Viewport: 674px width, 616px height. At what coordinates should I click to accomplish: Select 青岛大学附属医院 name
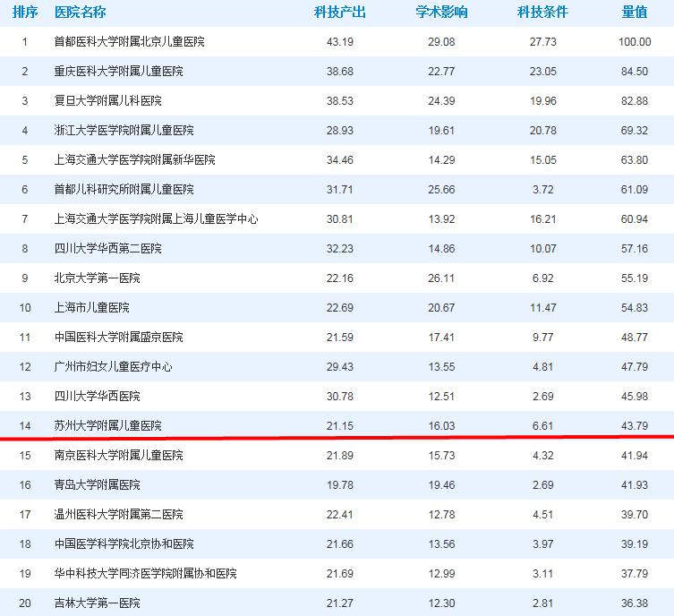pyautogui.click(x=98, y=485)
